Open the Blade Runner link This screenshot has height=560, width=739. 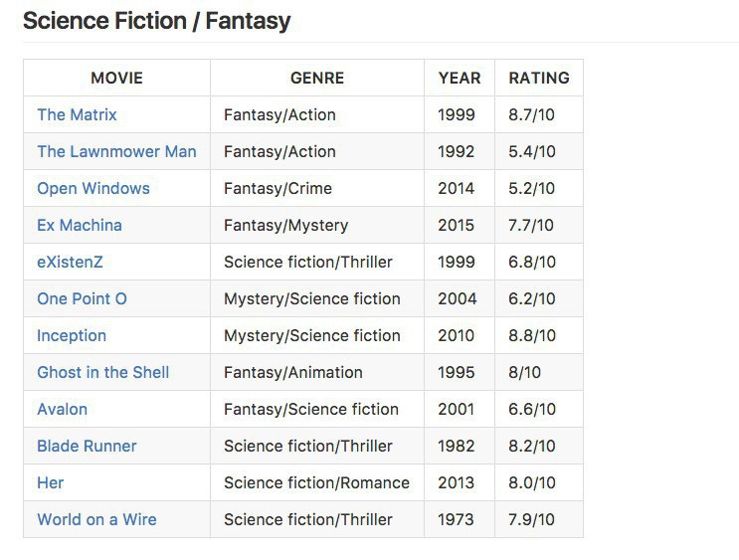pos(87,447)
